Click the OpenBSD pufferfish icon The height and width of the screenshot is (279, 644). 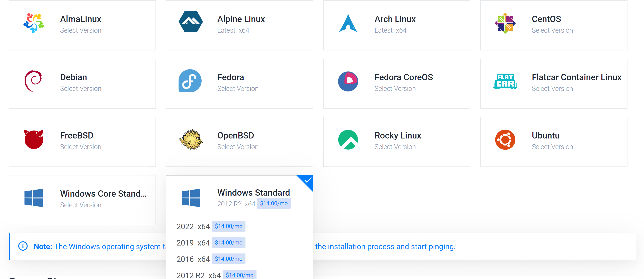[191, 140]
